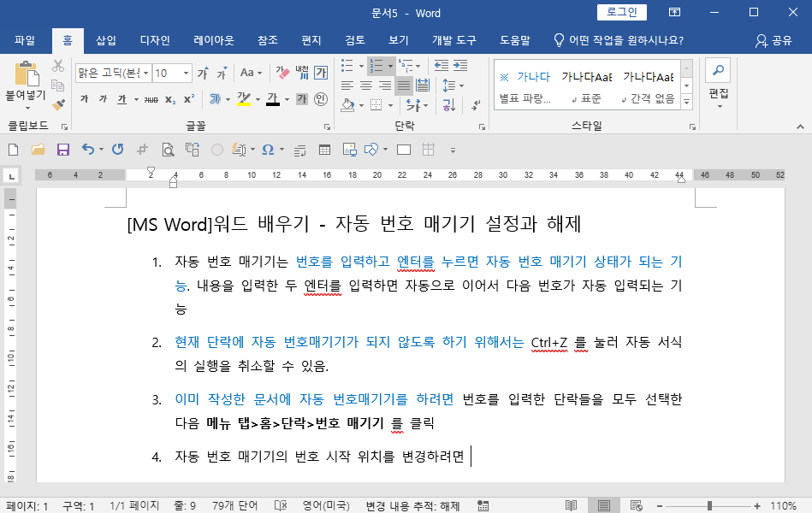Open web layout view in status bar

point(637,506)
